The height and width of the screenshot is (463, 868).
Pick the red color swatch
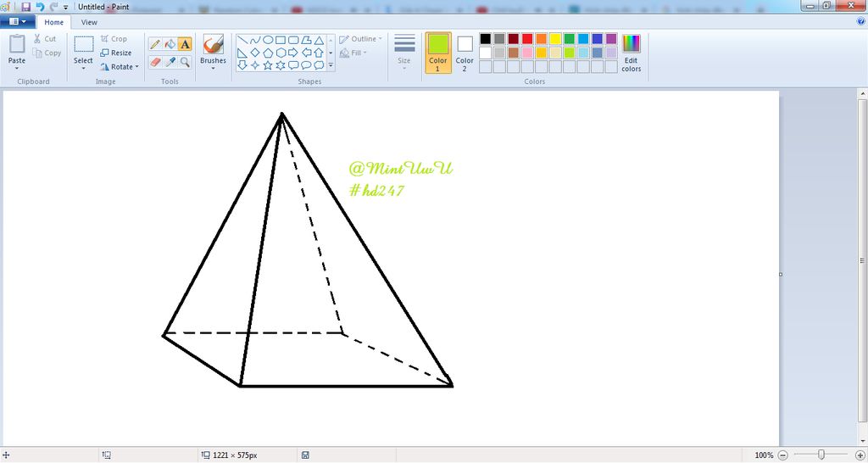[x=527, y=39]
